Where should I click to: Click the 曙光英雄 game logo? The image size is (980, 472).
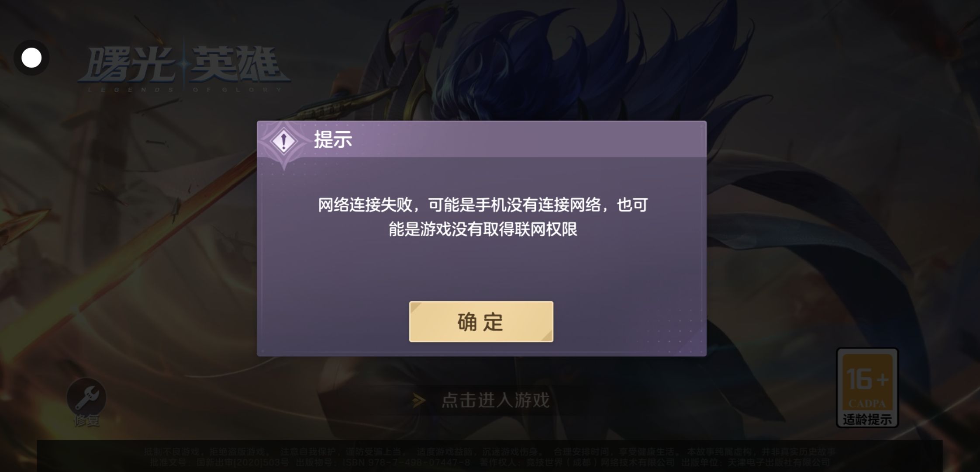click(184, 65)
